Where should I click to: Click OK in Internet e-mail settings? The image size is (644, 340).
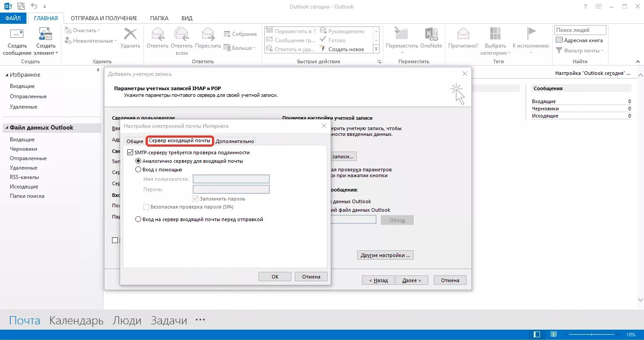(x=275, y=277)
